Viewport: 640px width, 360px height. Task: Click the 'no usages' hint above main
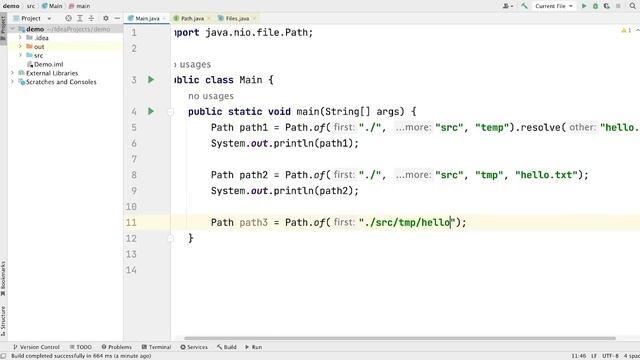point(211,96)
